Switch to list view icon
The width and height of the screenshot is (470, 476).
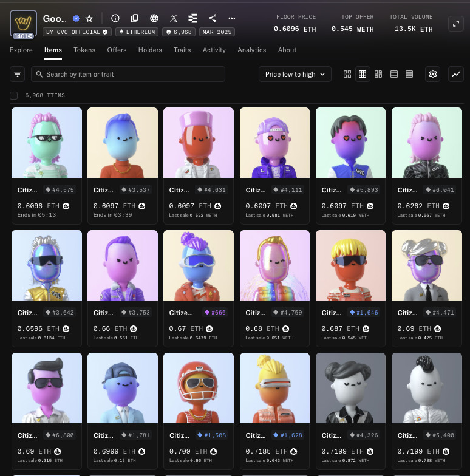point(393,74)
